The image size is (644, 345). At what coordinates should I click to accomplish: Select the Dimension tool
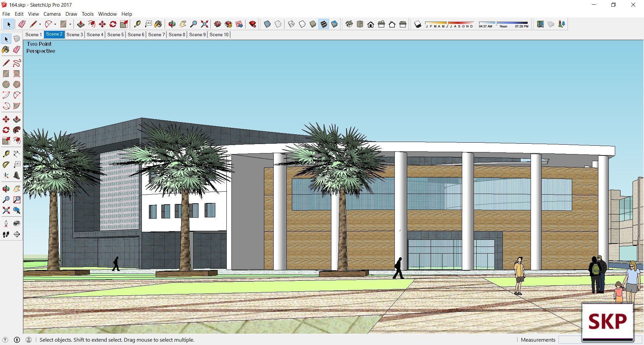click(17, 154)
